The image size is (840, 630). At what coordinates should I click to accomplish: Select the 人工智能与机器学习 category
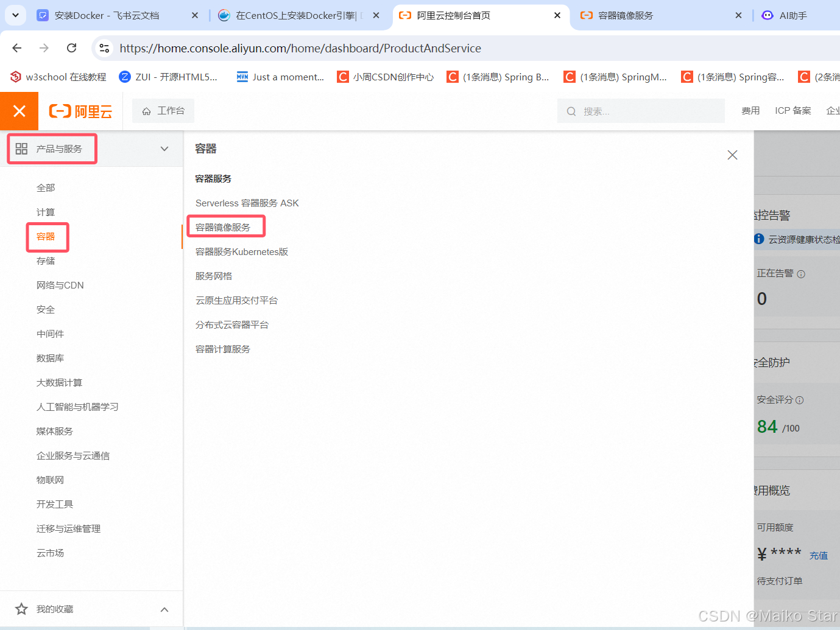pos(77,407)
